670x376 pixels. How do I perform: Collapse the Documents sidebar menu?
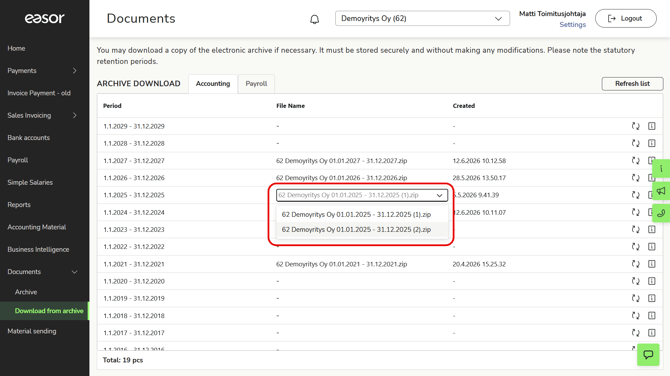click(75, 272)
